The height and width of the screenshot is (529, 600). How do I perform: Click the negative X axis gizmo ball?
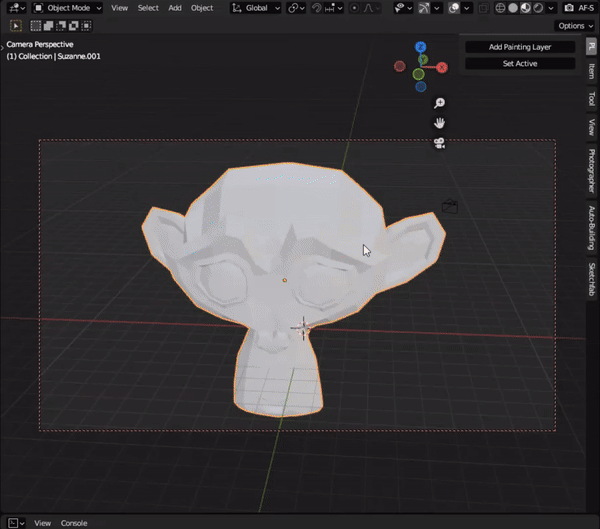pyautogui.click(x=399, y=67)
